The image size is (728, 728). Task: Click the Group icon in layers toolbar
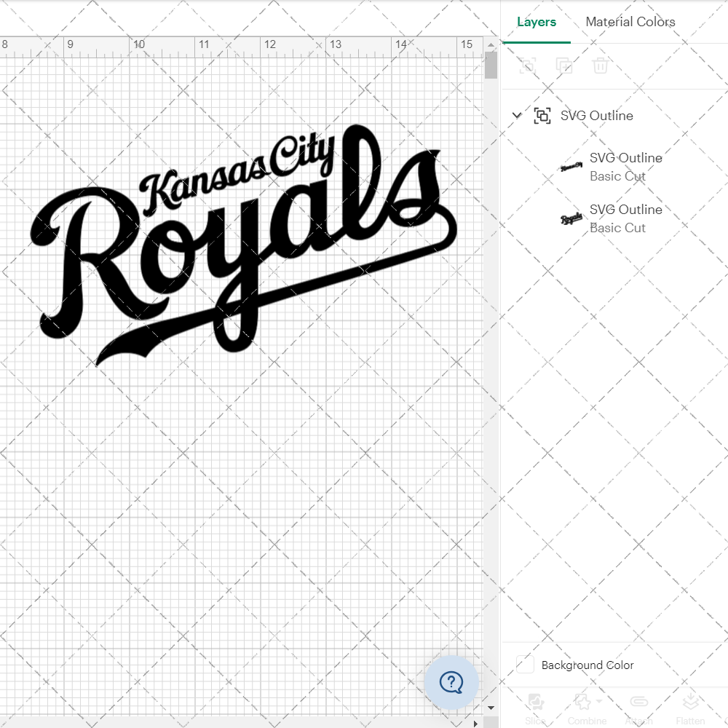tap(527, 66)
